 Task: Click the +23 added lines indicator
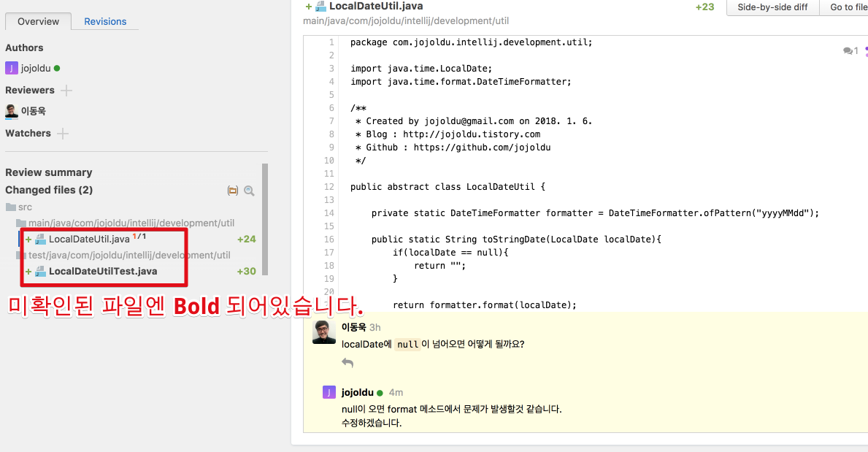click(704, 7)
